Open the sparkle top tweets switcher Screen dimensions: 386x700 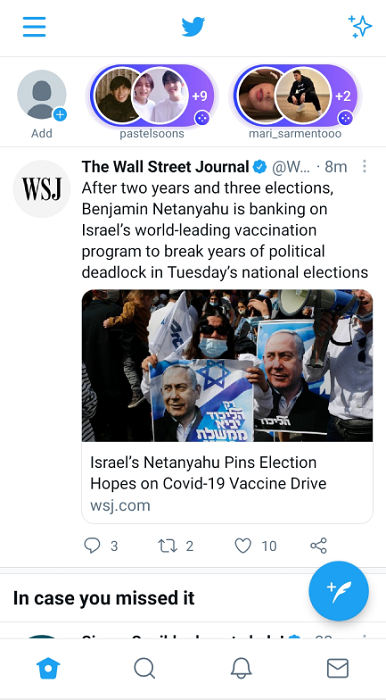[x=360, y=26]
